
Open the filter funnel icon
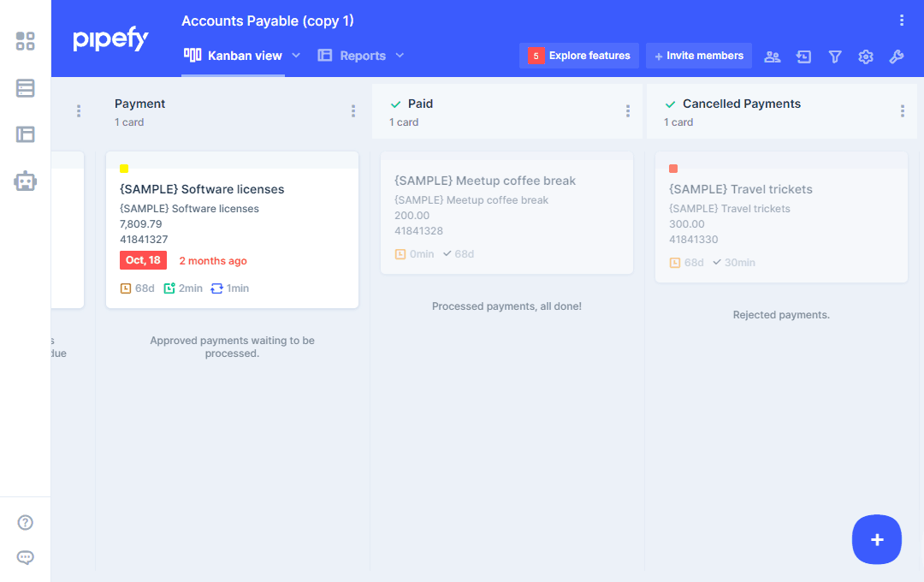tap(835, 56)
